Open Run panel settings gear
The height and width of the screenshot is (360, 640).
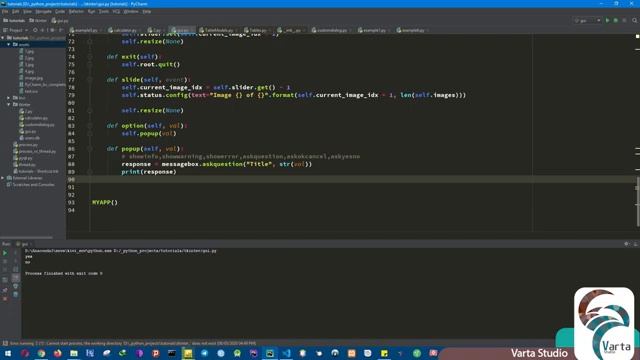click(x=627, y=244)
